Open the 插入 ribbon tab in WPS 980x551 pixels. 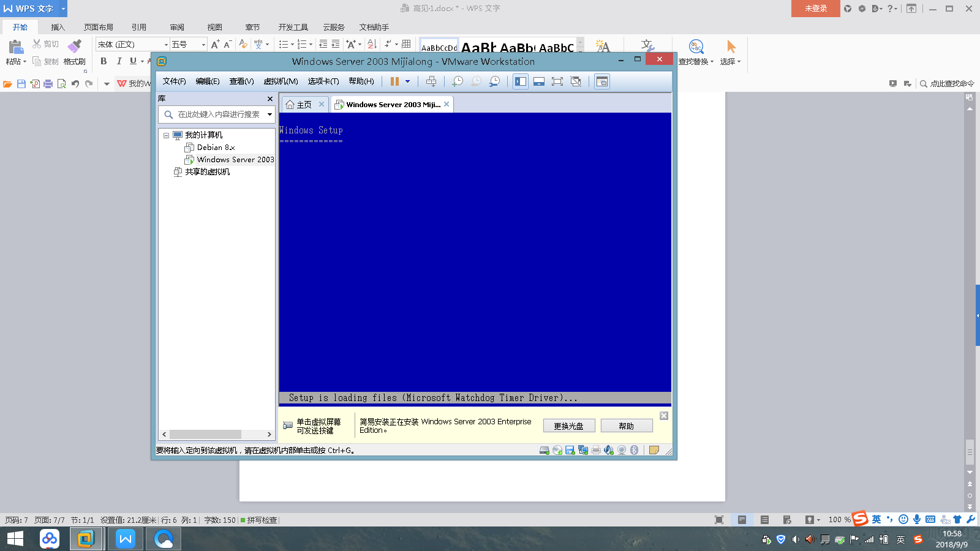pos(58,27)
